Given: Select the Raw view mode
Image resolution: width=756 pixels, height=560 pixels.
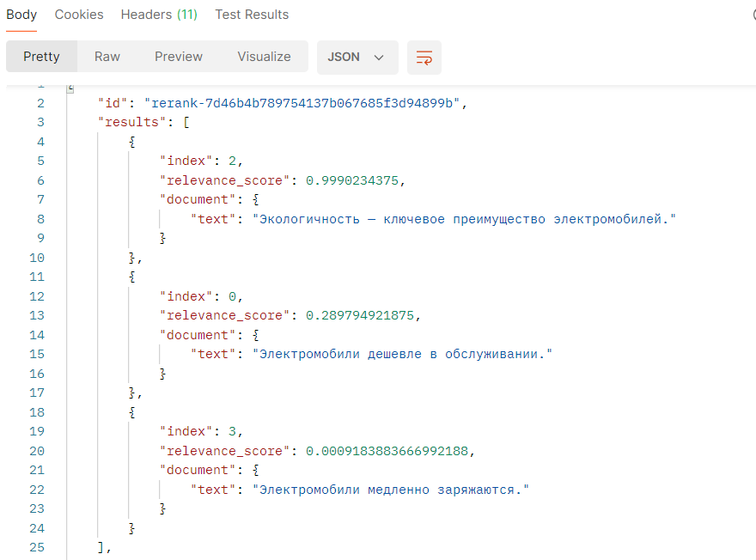Looking at the screenshot, I should [107, 57].
